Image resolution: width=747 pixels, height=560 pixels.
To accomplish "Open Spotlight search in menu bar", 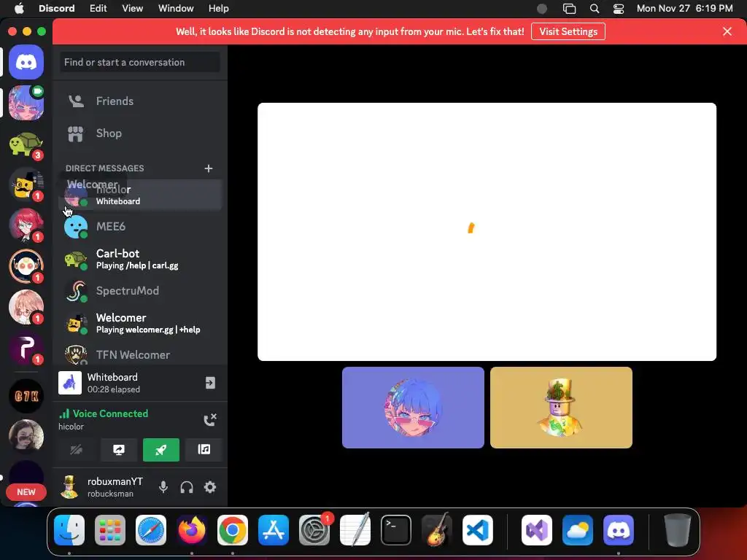I will [594, 9].
